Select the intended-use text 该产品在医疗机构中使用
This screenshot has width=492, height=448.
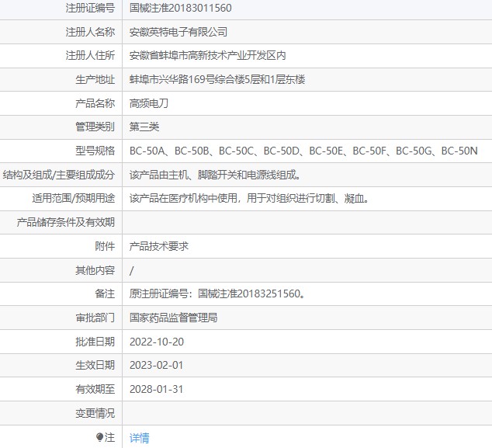249,199
